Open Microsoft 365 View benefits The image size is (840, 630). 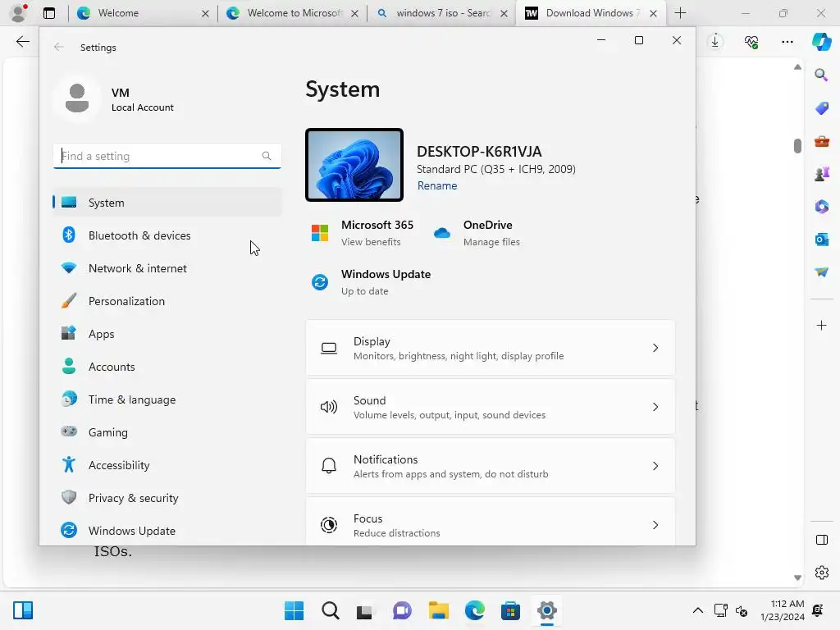point(363,233)
